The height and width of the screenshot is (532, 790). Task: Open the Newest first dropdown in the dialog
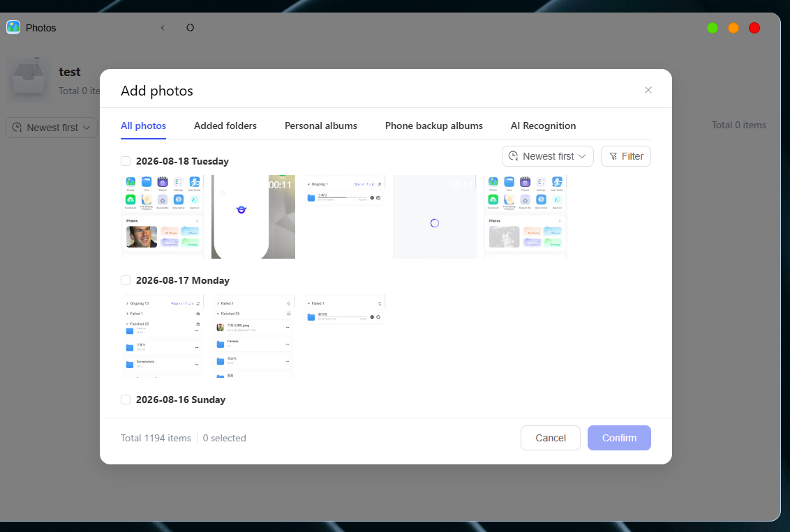548,156
